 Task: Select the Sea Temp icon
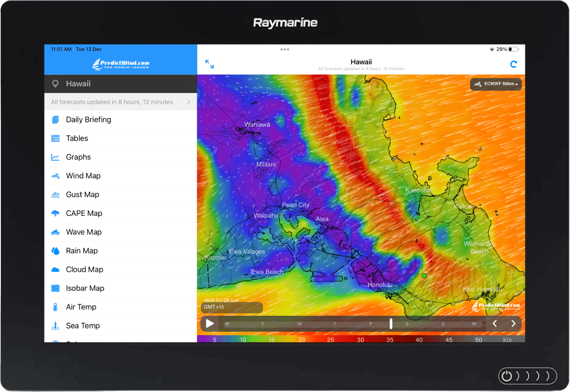[x=55, y=325]
